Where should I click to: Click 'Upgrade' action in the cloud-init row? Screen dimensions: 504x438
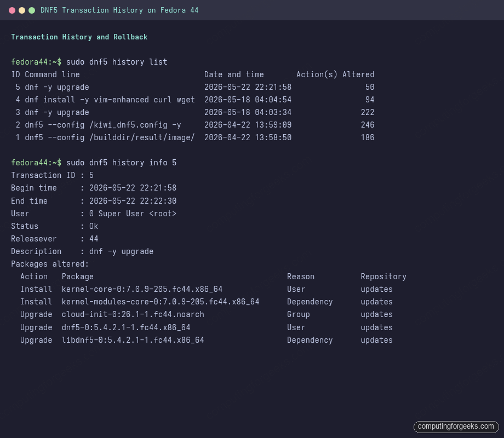click(x=36, y=314)
